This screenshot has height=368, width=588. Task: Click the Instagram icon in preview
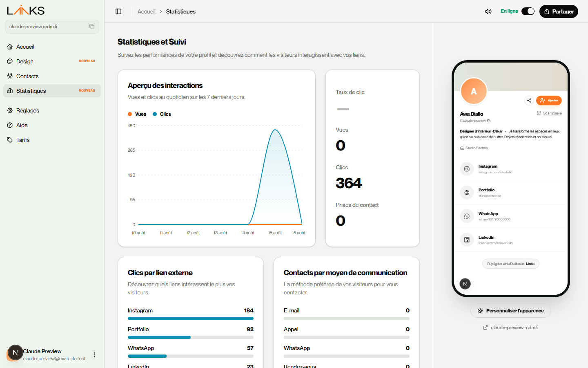[x=467, y=169]
